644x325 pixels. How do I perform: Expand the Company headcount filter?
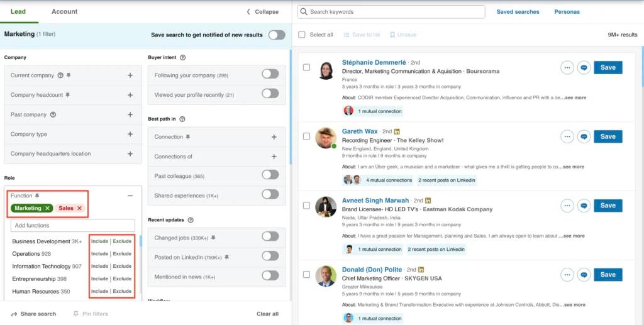point(130,95)
